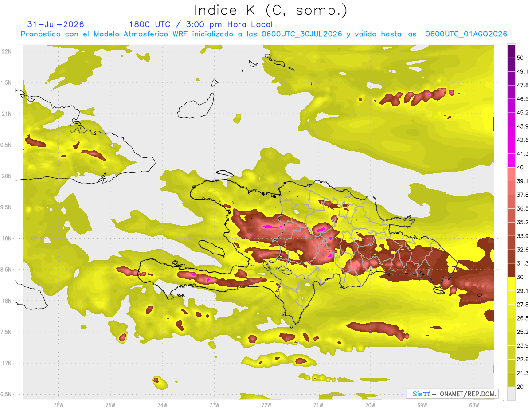Click the "17N" latitude label
The width and height of the screenshot is (532, 411).
click(7, 364)
